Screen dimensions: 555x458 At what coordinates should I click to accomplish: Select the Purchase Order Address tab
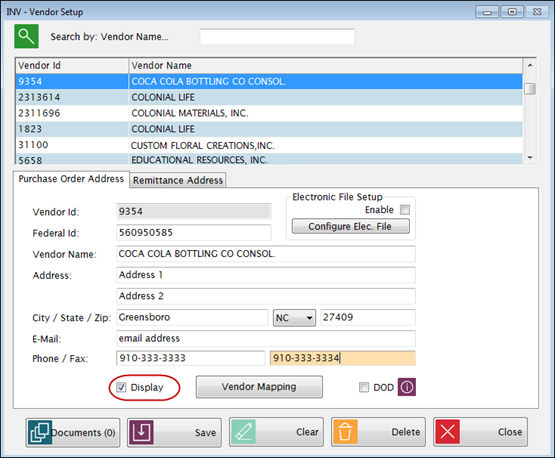(71, 179)
